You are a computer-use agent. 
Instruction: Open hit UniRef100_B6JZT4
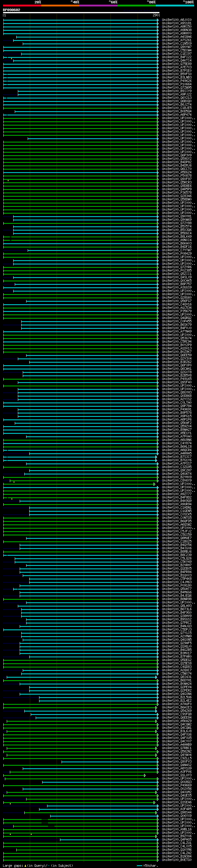click(177, 104)
